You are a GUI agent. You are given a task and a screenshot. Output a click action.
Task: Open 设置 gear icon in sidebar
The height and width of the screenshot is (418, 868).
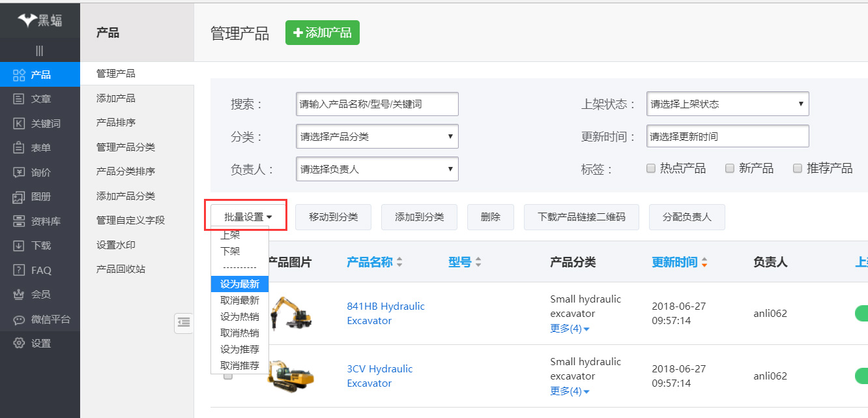(x=19, y=344)
